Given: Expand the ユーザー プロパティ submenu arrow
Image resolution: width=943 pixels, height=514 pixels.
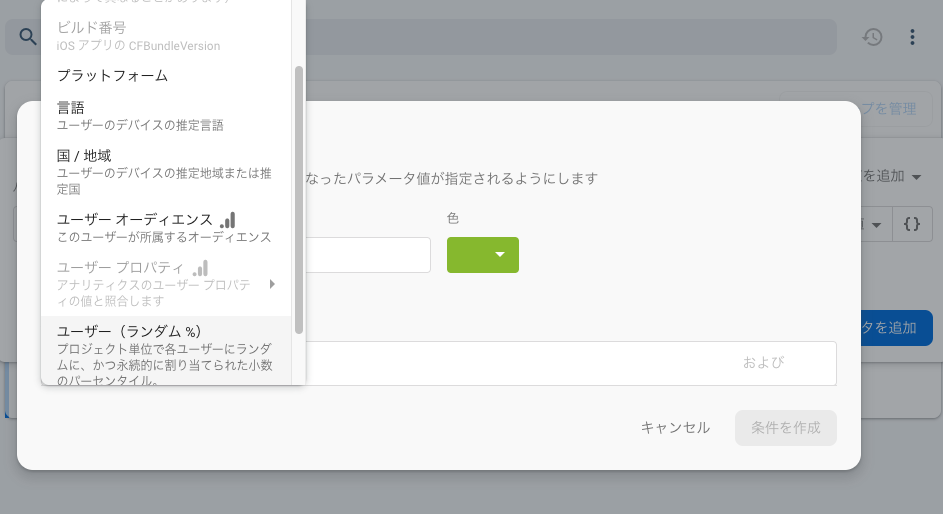Looking at the screenshot, I should [x=272, y=284].
